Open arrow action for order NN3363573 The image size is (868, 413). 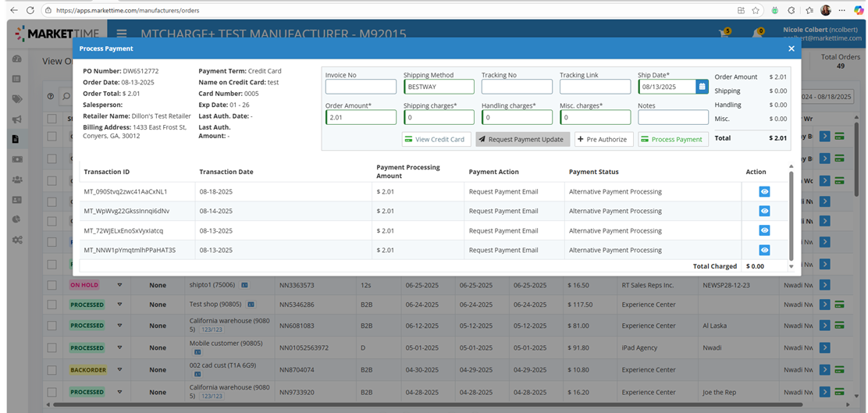pos(824,285)
